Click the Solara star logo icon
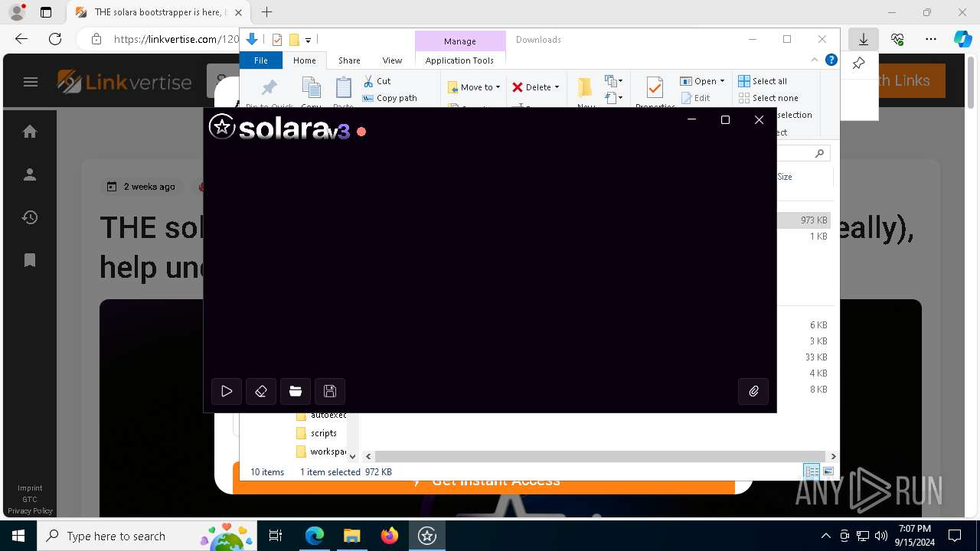 [221, 126]
